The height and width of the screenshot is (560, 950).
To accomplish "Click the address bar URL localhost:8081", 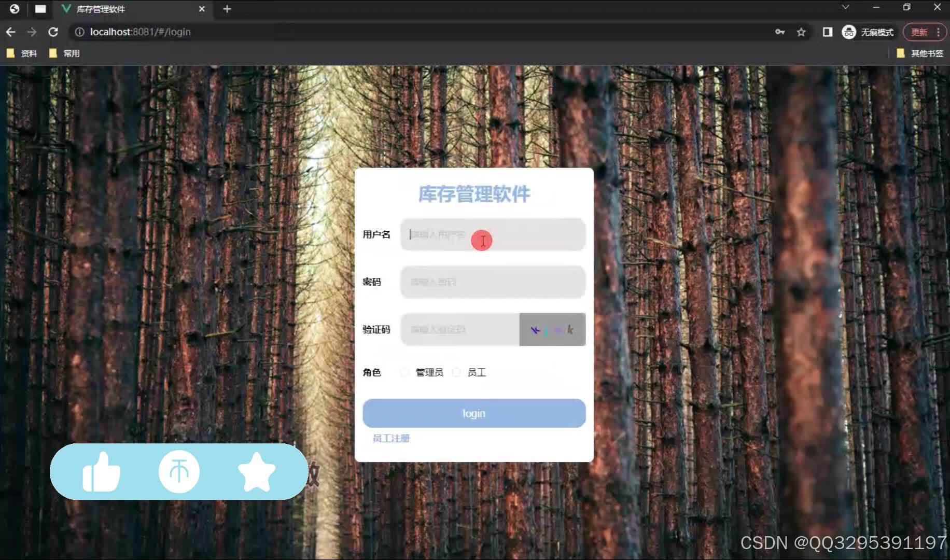I will pos(140,32).
